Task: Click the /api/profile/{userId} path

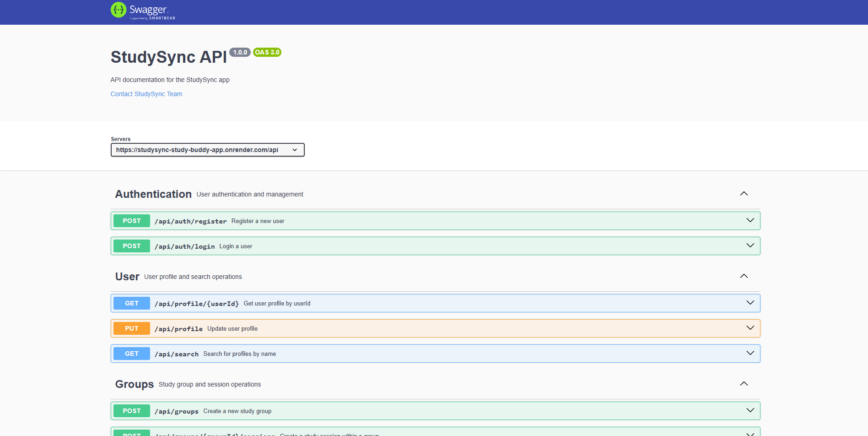Action: click(x=197, y=304)
